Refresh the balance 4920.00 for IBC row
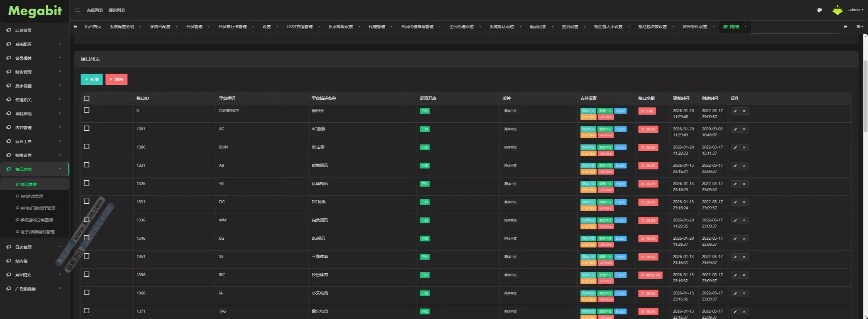This screenshot has width=868, height=319. click(x=650, y=275)
